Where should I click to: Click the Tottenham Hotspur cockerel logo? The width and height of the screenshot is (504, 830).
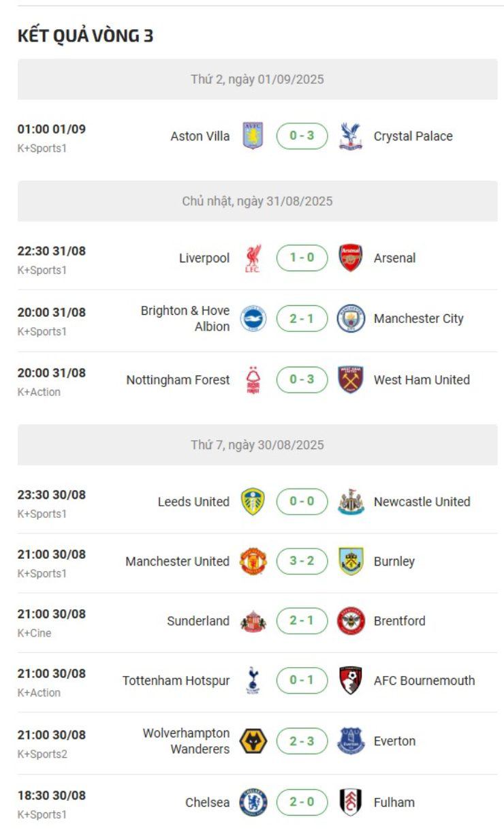tap(253, 681)
